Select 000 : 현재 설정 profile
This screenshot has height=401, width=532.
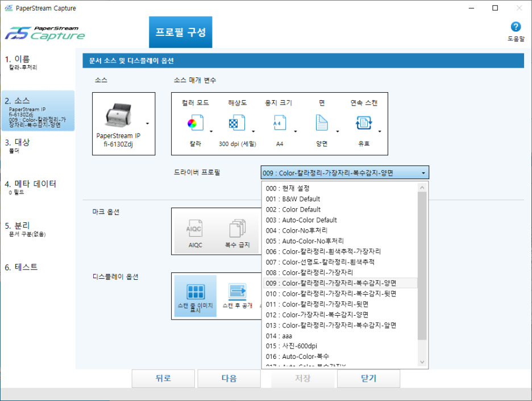point(340,188)
